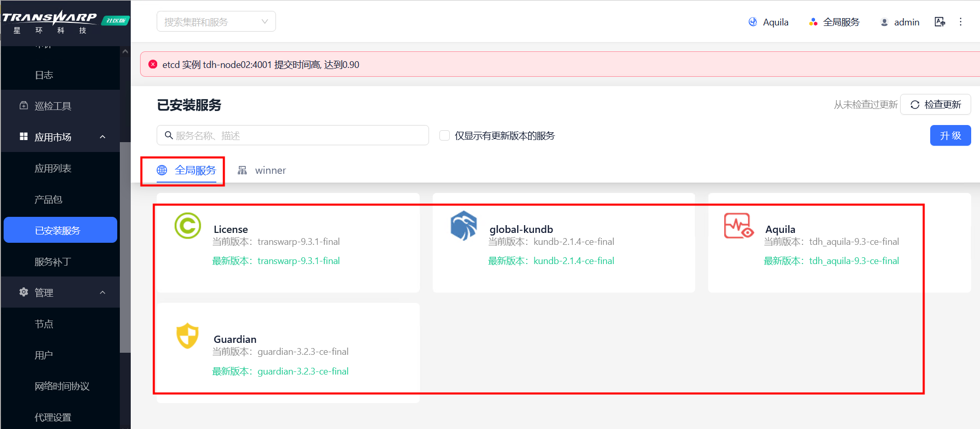
Task: Click 当前版本: guardian-3.2.3-ce-final text
Action: click(x=280, y=351)
